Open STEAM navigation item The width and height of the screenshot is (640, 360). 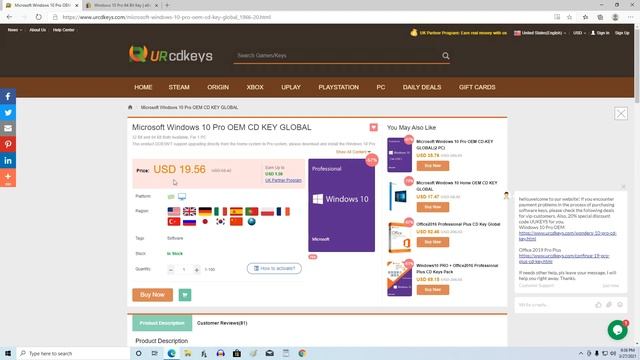point(179,87)
